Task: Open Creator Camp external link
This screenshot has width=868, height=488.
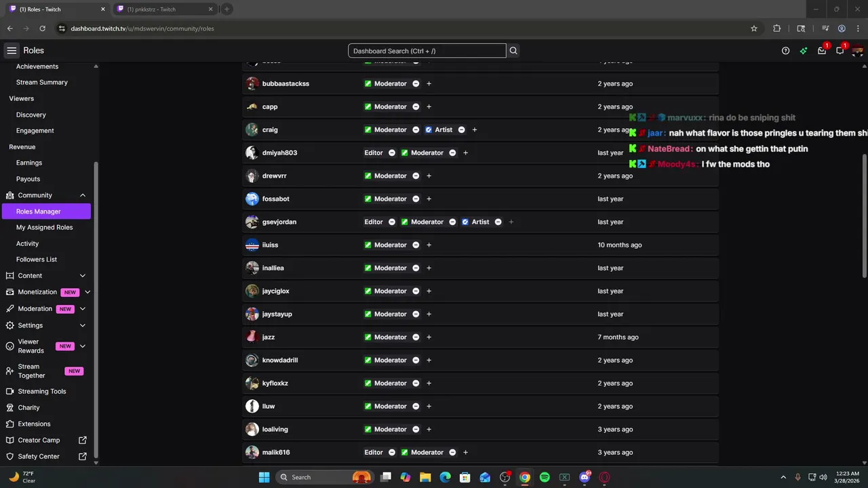Action: [x=46, y=440]
